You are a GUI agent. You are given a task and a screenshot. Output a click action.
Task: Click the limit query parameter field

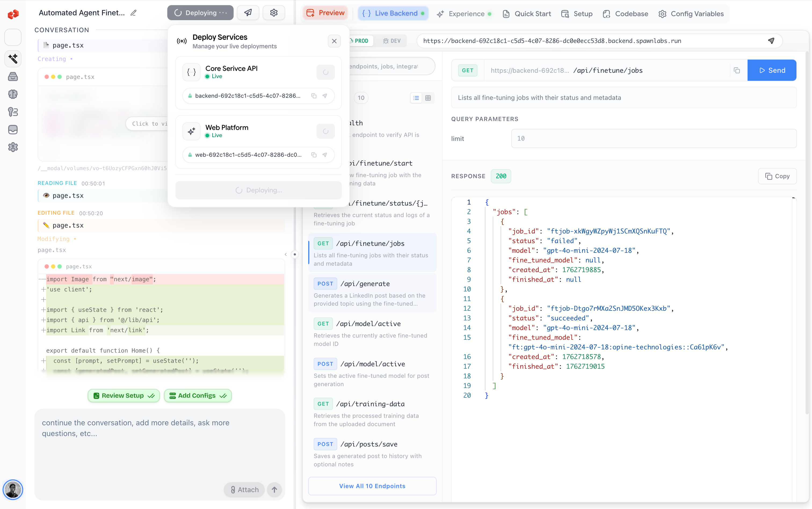pos(653,138)
